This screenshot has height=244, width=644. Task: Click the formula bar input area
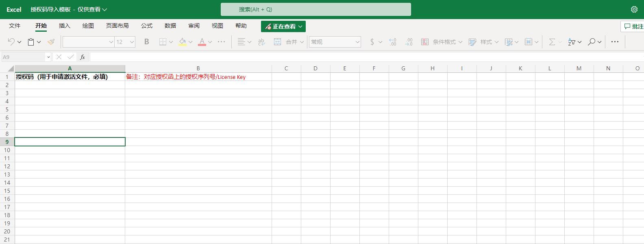[x=366, y=57]
